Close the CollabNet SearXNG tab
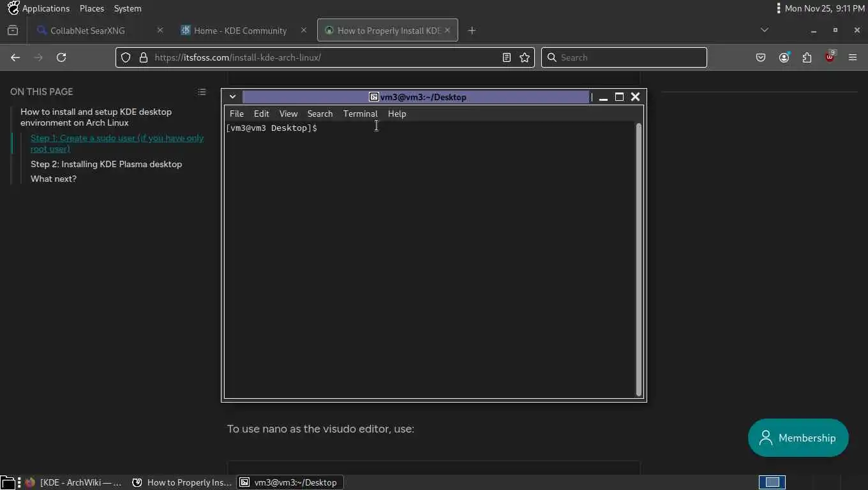The height and width of the screenshot is (490, 868). tap(160, 30)
